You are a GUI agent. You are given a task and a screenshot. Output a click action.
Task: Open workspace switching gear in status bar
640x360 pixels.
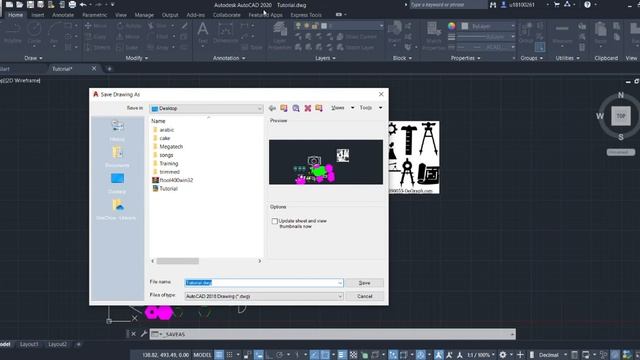(x=503, y=355)
